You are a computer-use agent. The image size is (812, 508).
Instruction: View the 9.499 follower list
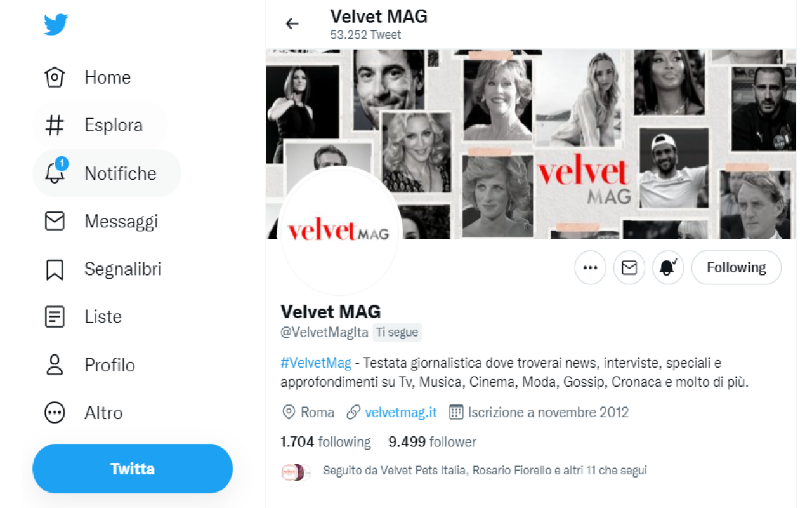click(432, 442)
